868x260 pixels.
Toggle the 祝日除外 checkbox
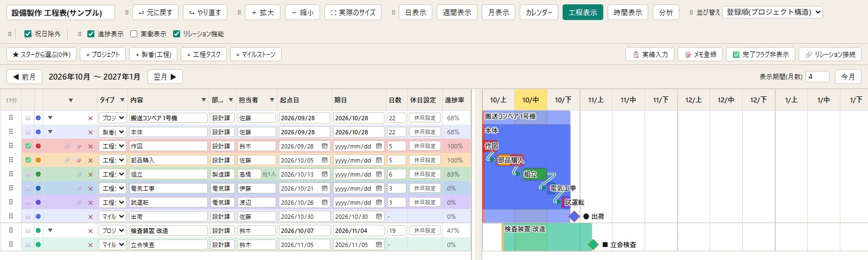[28, 34]
